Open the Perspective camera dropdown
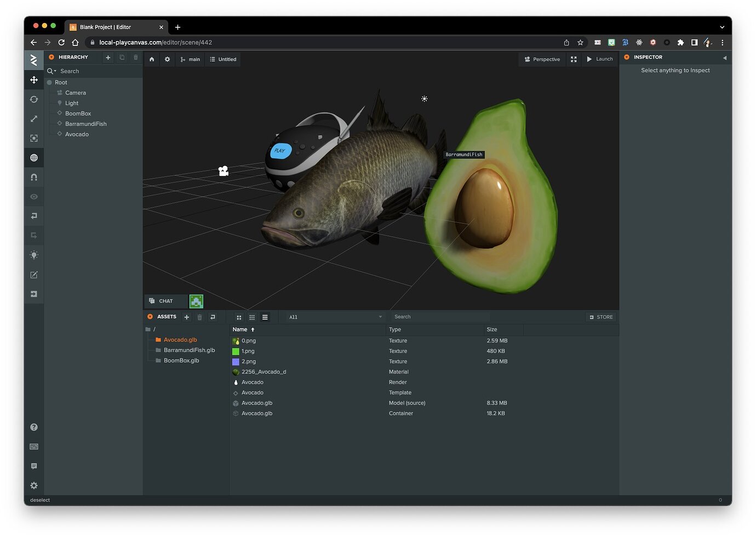This screenshot has height=537, width=756. pos(542,59)
